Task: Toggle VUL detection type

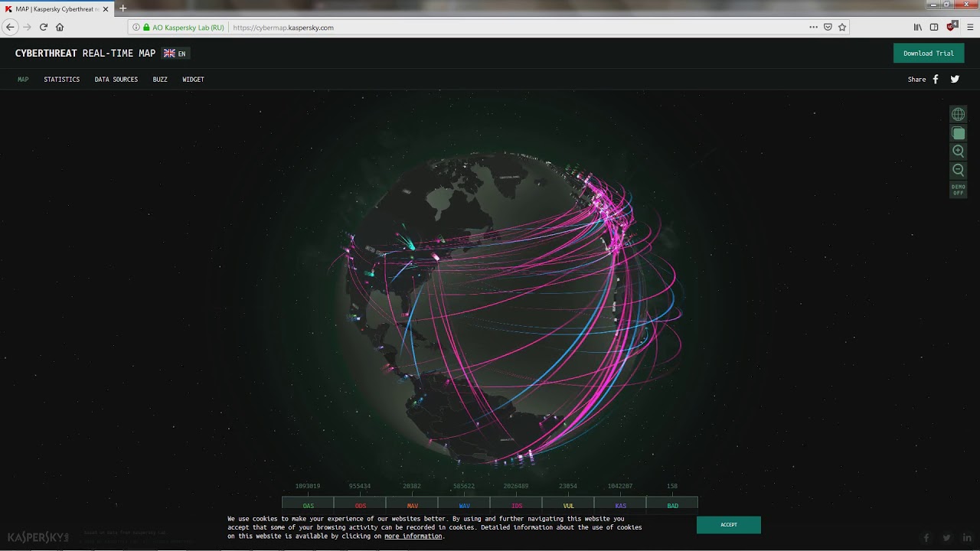Action: [568, 505]
